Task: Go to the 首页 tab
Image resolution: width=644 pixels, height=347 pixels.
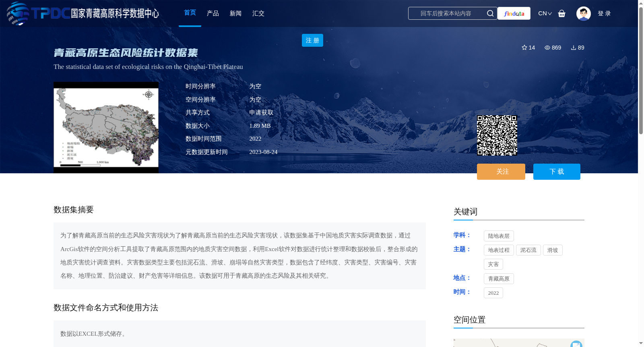Action: (190, 13)
